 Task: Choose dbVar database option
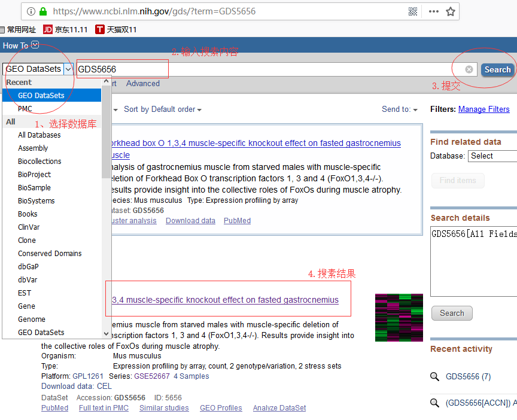tap(52, 279)
